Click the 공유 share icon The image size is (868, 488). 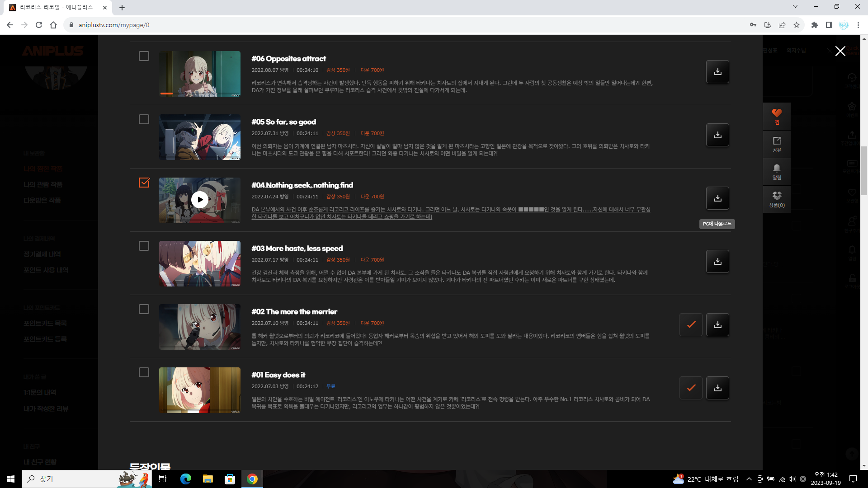[x=777, y=144]
